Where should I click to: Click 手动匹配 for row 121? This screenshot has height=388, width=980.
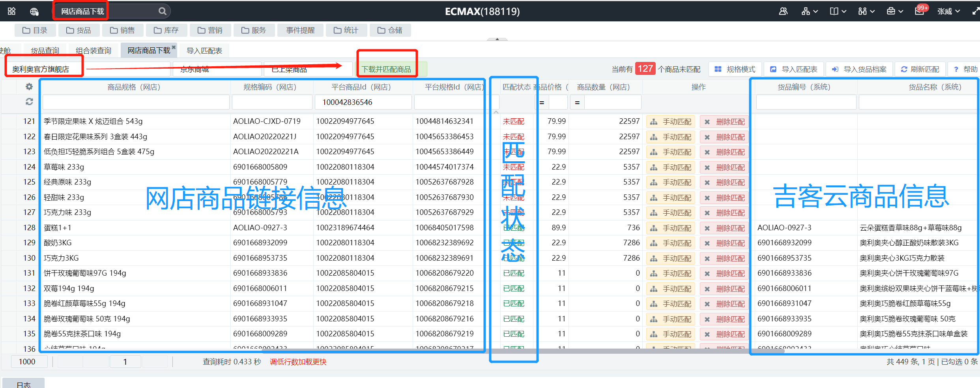(671, 121)
